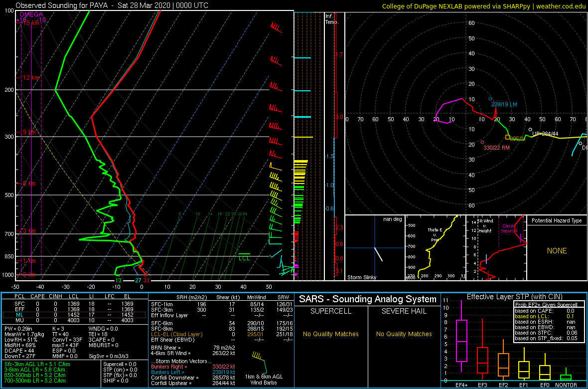Select the 'Eff Inflow Layer' row

pyautogui.click(x=222, y=315)
